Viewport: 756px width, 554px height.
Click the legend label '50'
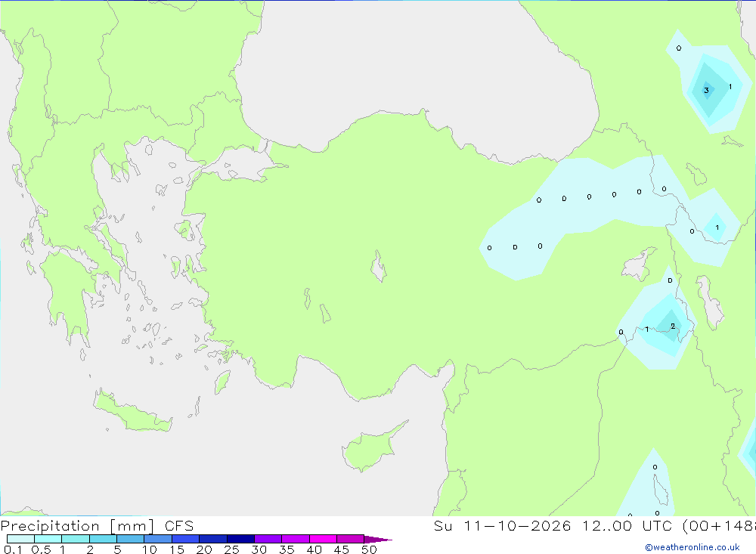pyautogui.click(x=370, y=549)
